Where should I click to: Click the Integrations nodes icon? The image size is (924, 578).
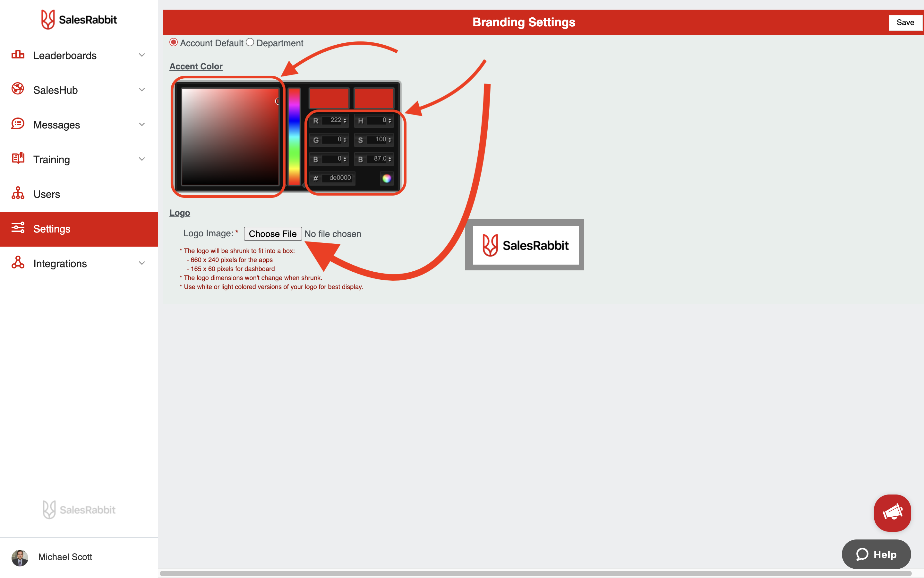(18, 263)
